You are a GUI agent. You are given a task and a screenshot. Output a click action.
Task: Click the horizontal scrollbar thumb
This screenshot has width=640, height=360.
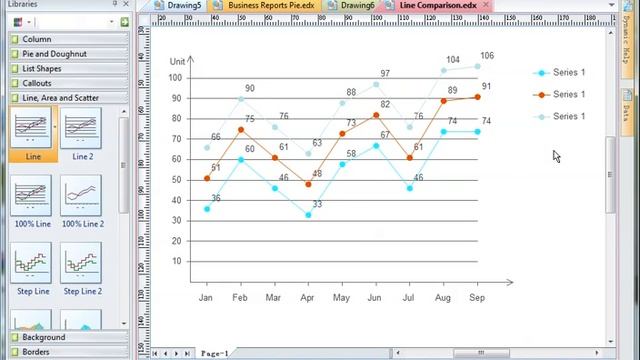coord(481,353)
